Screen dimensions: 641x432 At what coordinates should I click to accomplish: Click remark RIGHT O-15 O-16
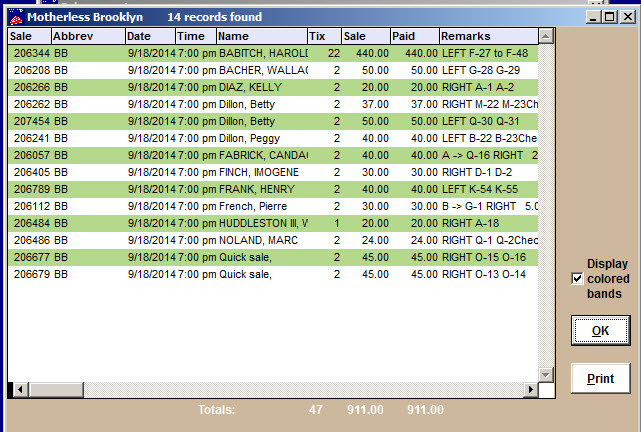(484, 257)
